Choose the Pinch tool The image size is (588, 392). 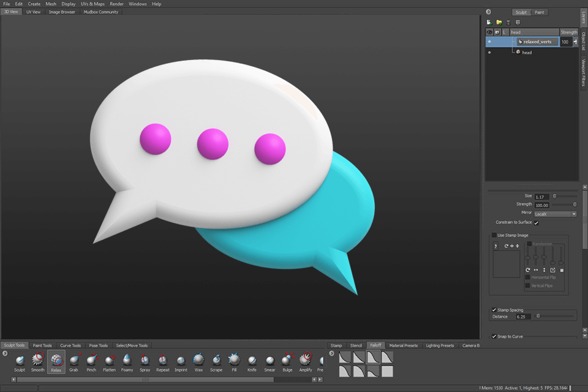tap(91, 361)
